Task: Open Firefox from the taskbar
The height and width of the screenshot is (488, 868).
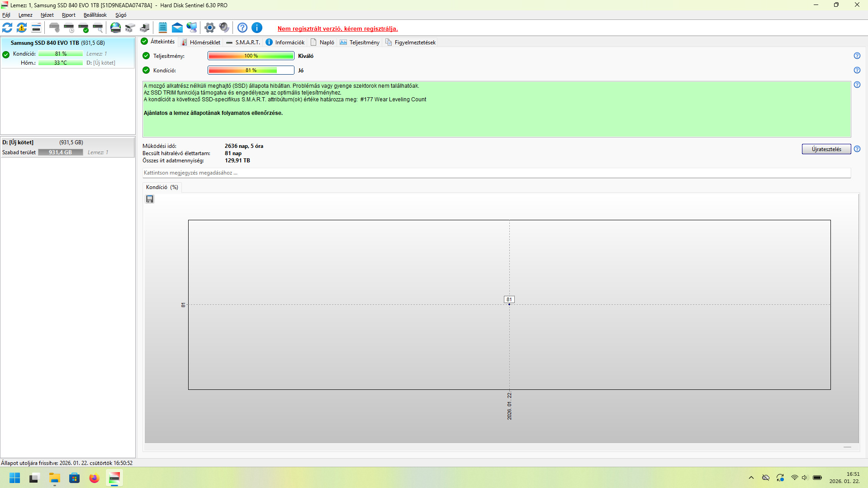Action: (94, 478)
